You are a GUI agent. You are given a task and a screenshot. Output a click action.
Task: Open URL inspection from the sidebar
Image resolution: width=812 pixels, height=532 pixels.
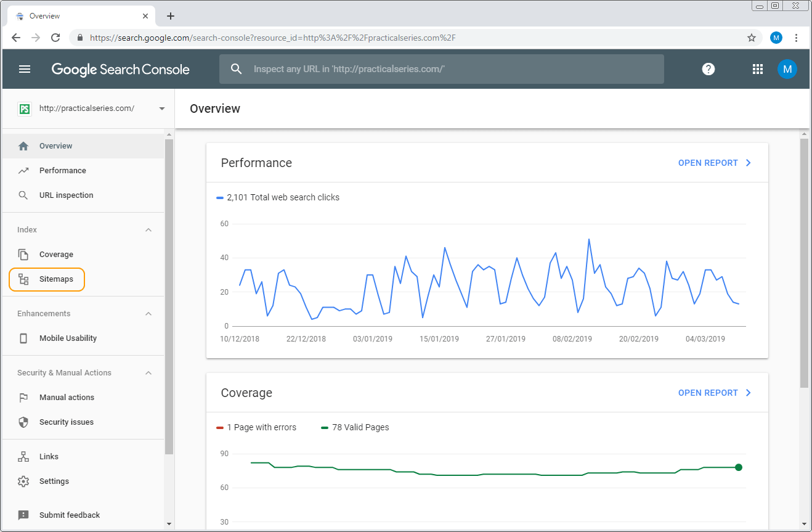pyautogui.click(x=83, y=195)
